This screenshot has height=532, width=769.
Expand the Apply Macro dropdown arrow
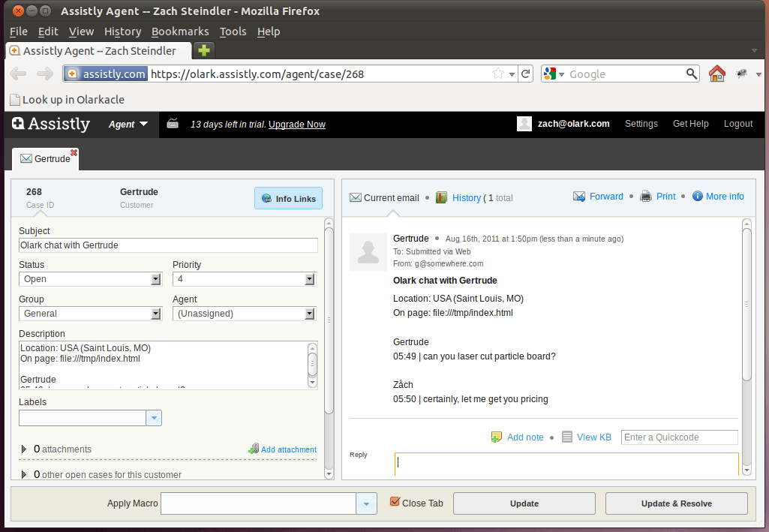pyautogui.click(x=365, y=503)
